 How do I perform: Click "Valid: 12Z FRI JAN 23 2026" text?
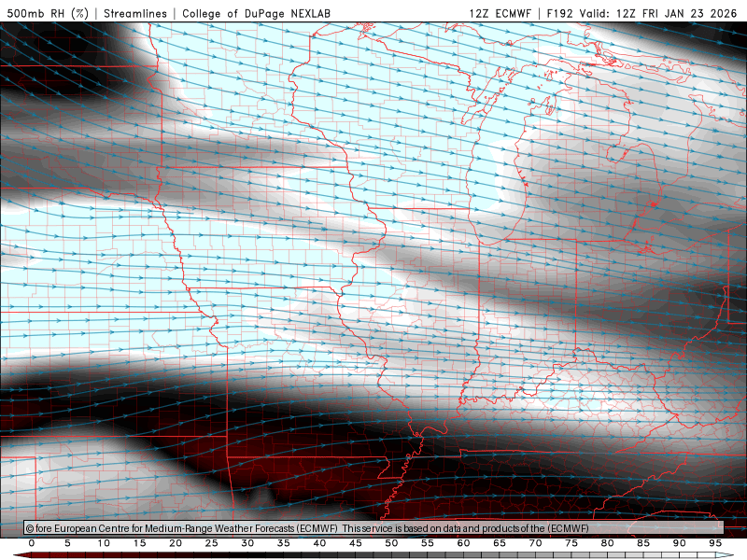coord(658,13)
